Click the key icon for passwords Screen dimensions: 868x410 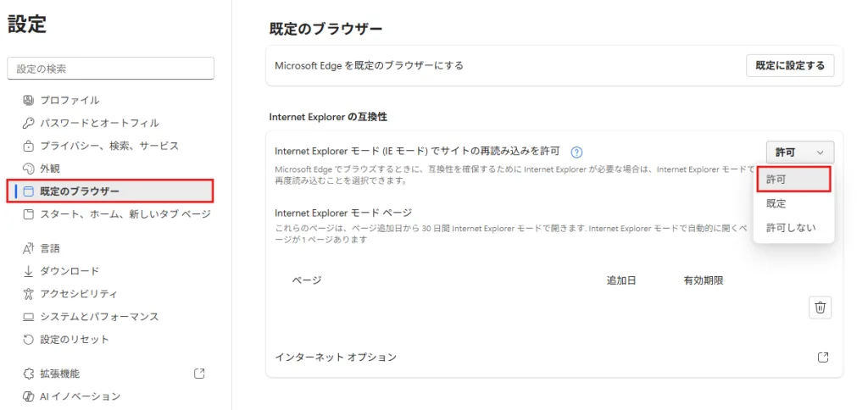tap(28, 123)
